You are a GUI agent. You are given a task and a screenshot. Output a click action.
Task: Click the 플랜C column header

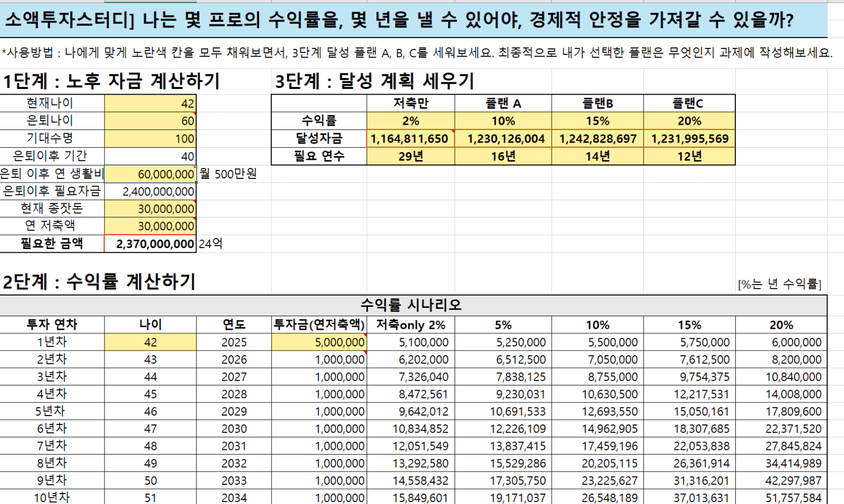point(690,103)
